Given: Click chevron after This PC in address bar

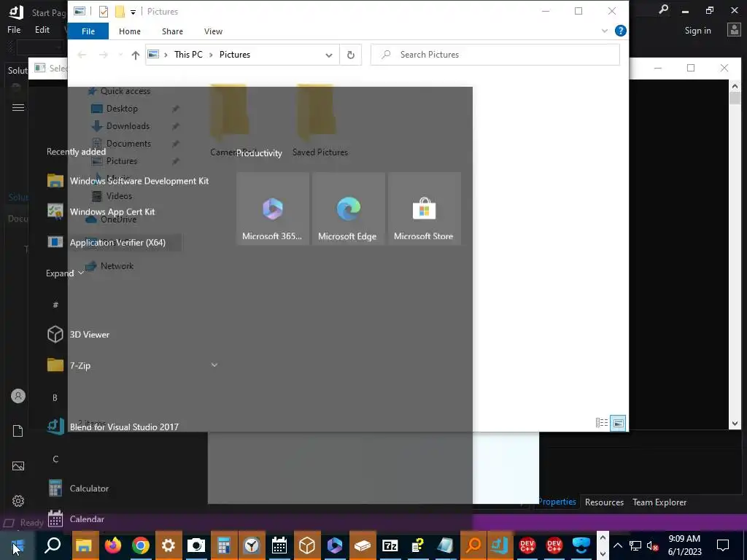Looking at the screenshot, I should (x=211, y=55).
